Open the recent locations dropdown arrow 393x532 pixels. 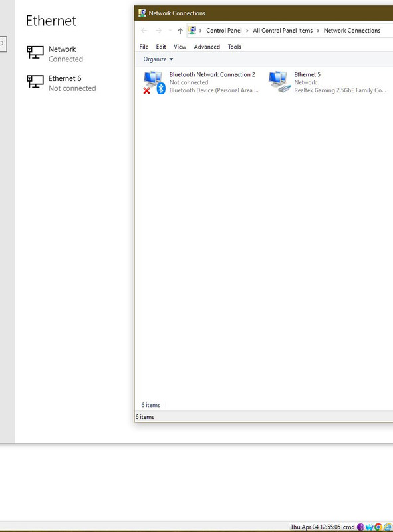pos(170,31)
